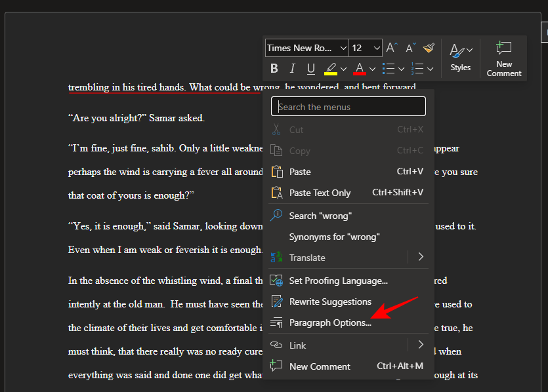This screenshot has height=392, width=548.
Task: Choose Paste Text Only
Action: point(348,193)
